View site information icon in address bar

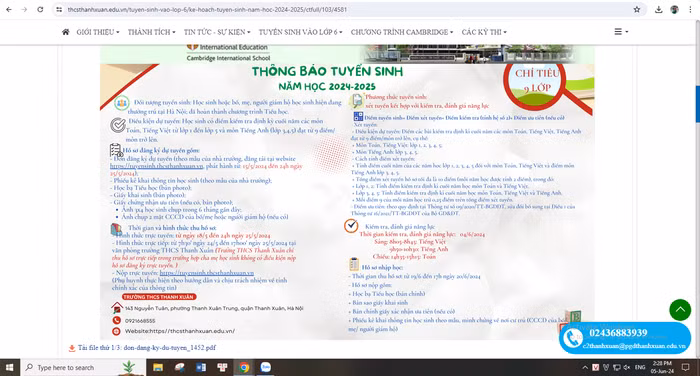(x=59, y=9)
